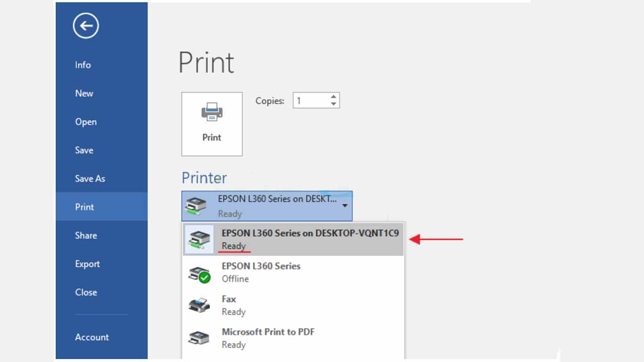Select New in the backstage sidebar

point(84,93)
